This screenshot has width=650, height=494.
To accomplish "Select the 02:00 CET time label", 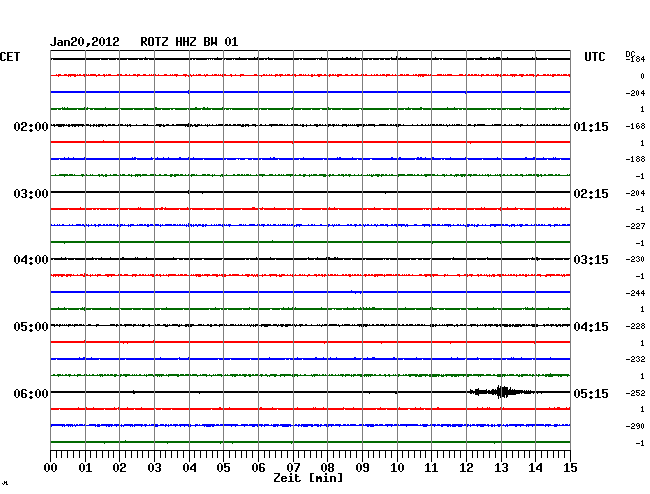I will pyautogui.click(x=31, y=126).
